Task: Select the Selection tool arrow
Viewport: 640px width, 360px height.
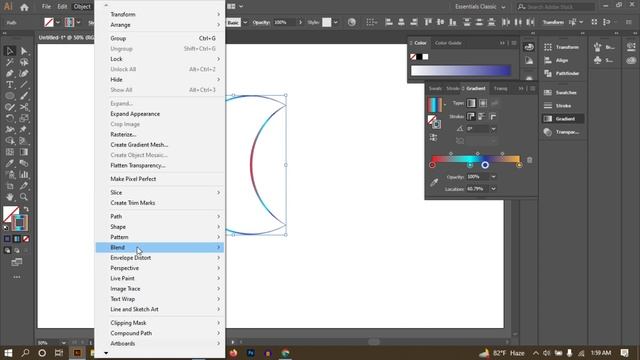Action: coord(10,51)
